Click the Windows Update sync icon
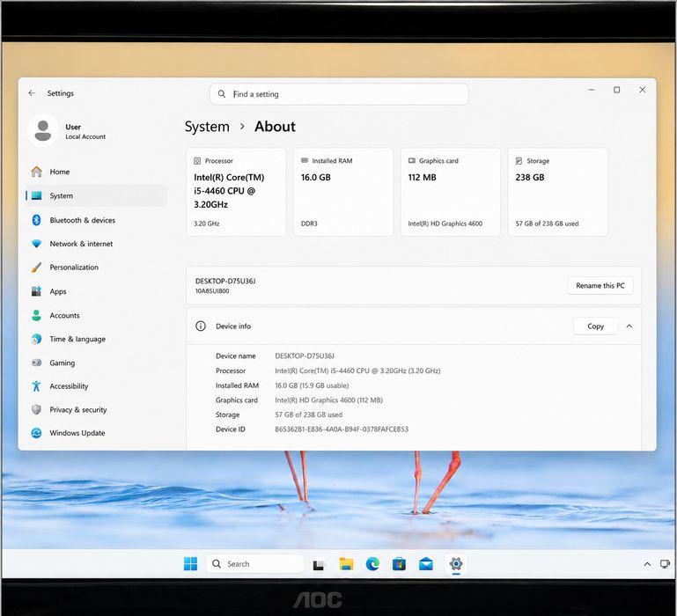The image size is (677, 616). (37, 433)
